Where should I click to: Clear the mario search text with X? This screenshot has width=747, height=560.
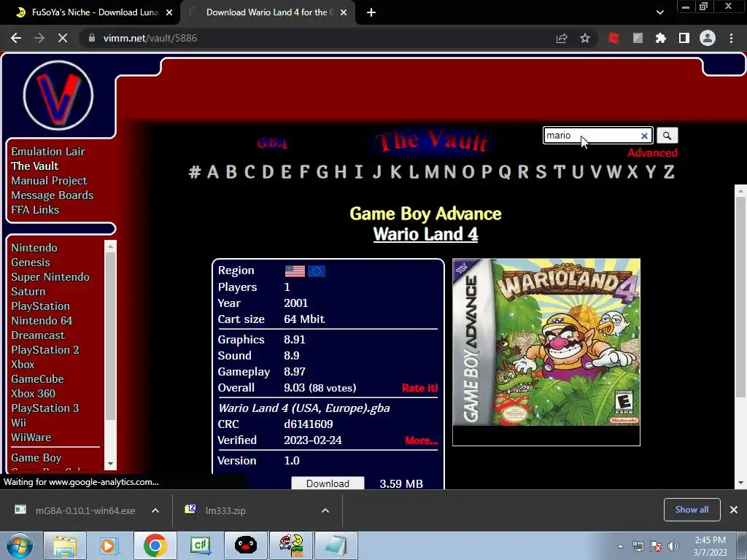pyautogui.click(x=644, y=136)
